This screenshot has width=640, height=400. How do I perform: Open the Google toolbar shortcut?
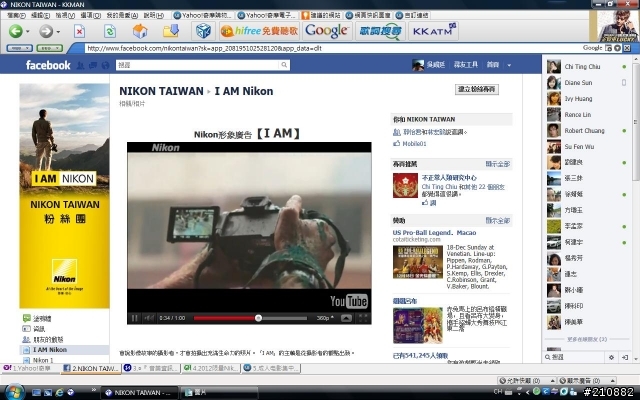point(327,31)
